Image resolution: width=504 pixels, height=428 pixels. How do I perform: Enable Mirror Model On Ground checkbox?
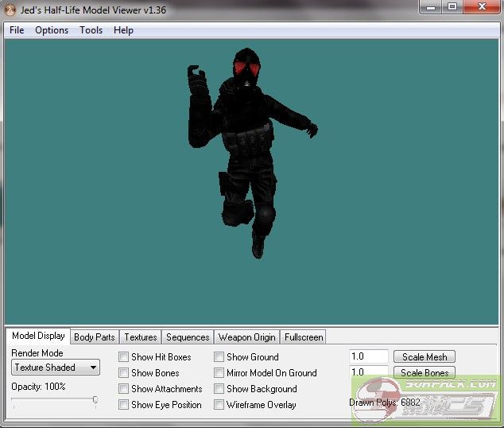[x=219, y=372]
